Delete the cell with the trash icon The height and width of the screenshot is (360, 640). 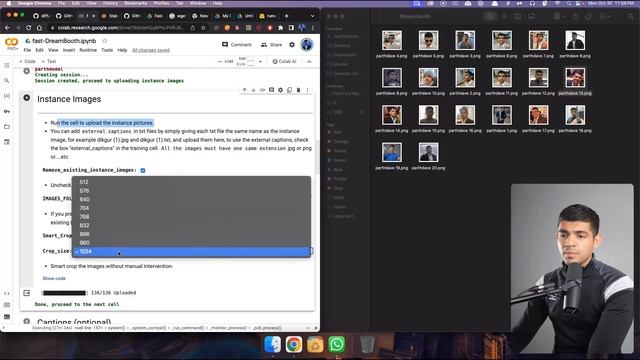(x=298, y=90)
